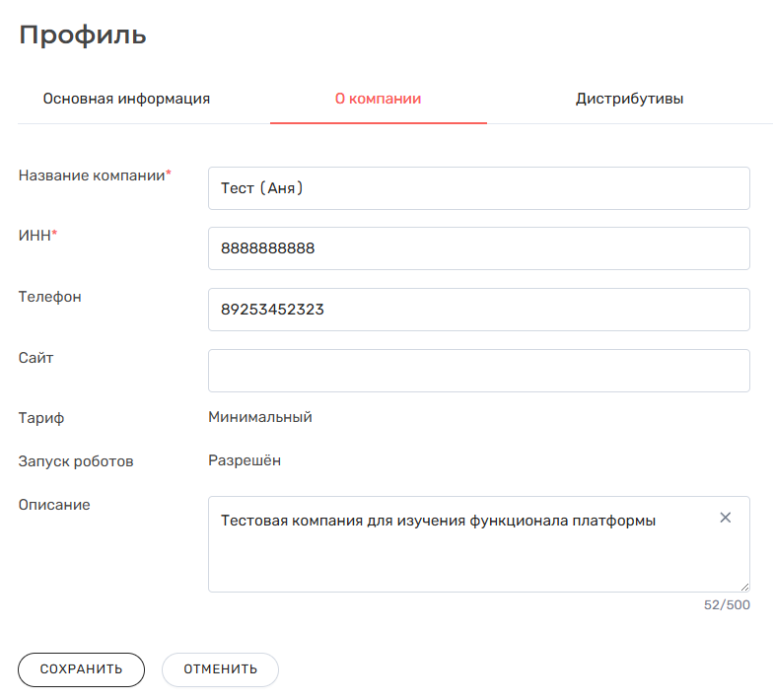The image size is (773, 700).
Task: Click the Профиль page heading
Action: click(83, 35)
